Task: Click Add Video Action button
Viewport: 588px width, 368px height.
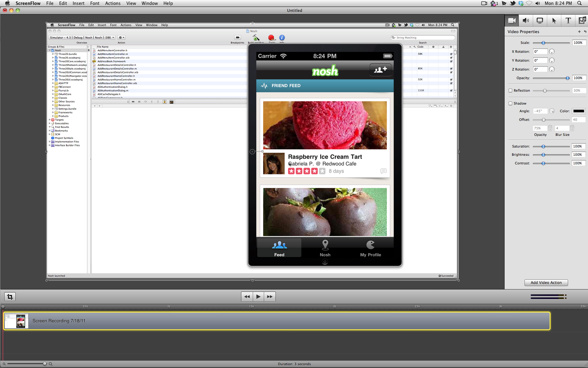Action: pos(546,282)
